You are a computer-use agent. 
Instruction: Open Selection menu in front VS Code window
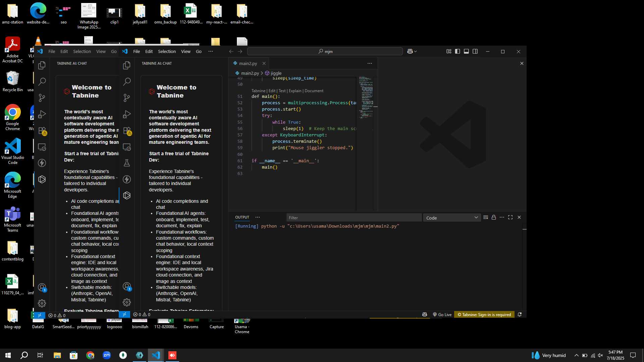pos(167,51)
